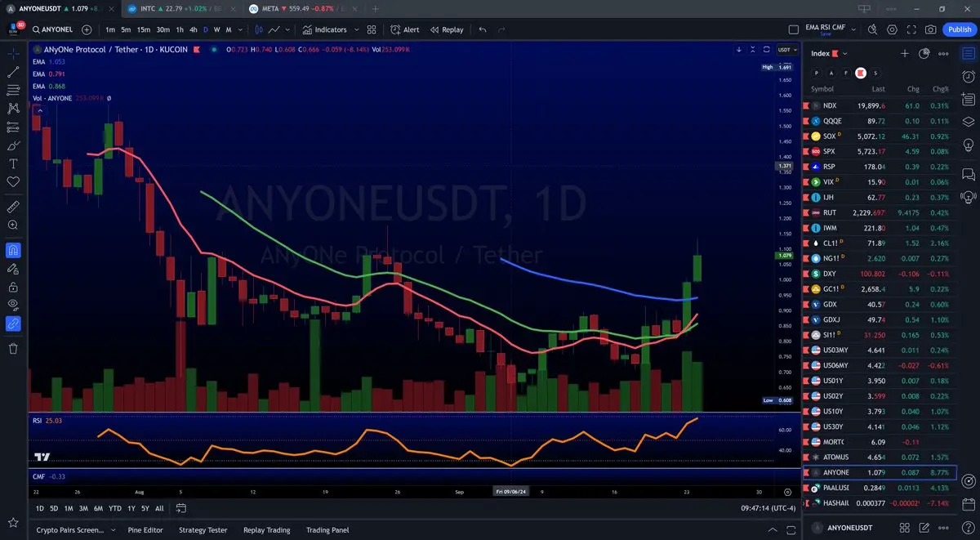Open indicator templates grid icon
This screenshot has height=540, width=980.
372,29
